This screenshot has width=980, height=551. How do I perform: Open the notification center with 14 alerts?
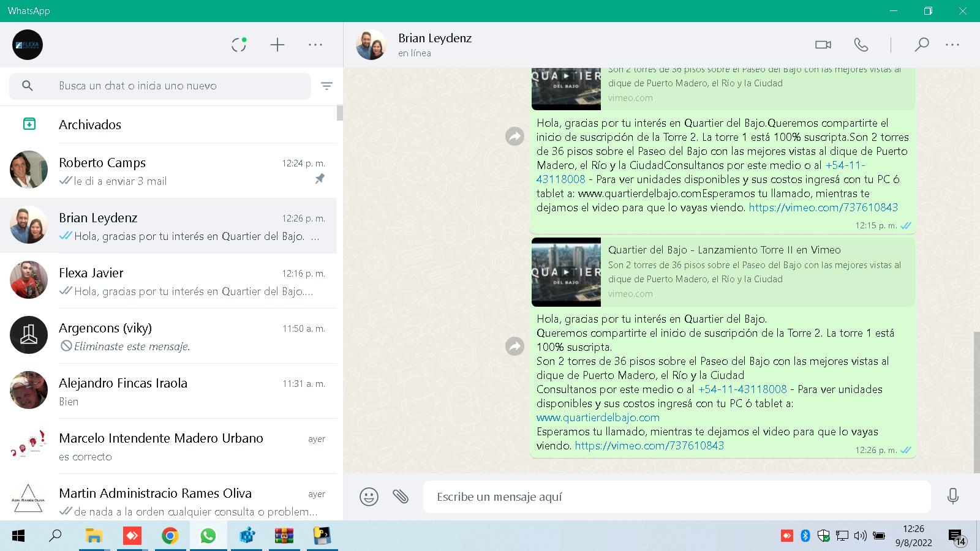[957, 538]
